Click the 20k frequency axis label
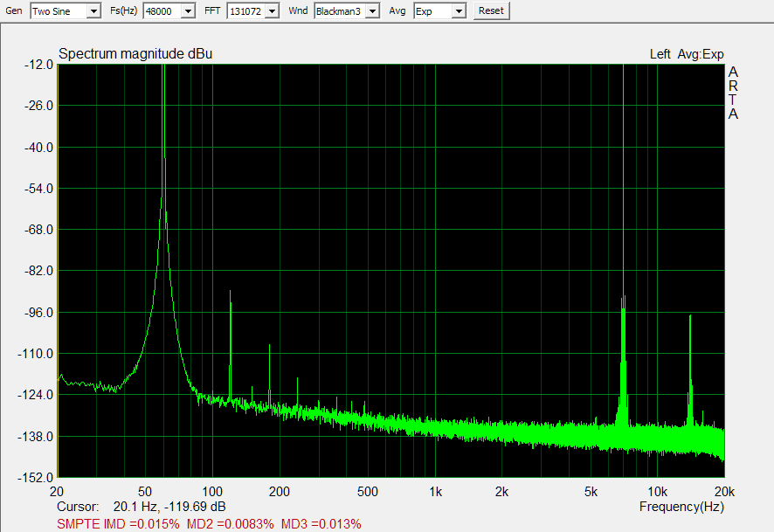774x532 pixels. coord(724,492)
